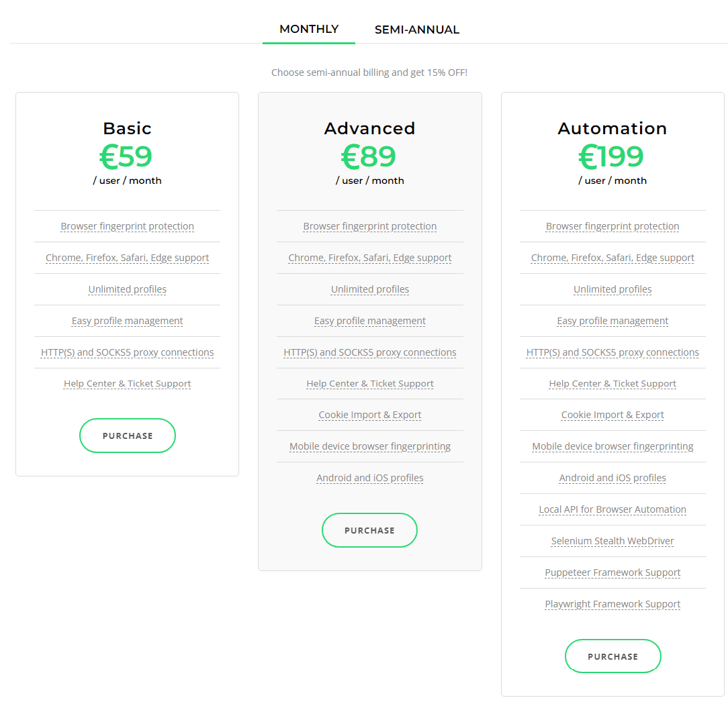Open Chrome, Firefox, Safari, Edge support link

pos(127,258)
